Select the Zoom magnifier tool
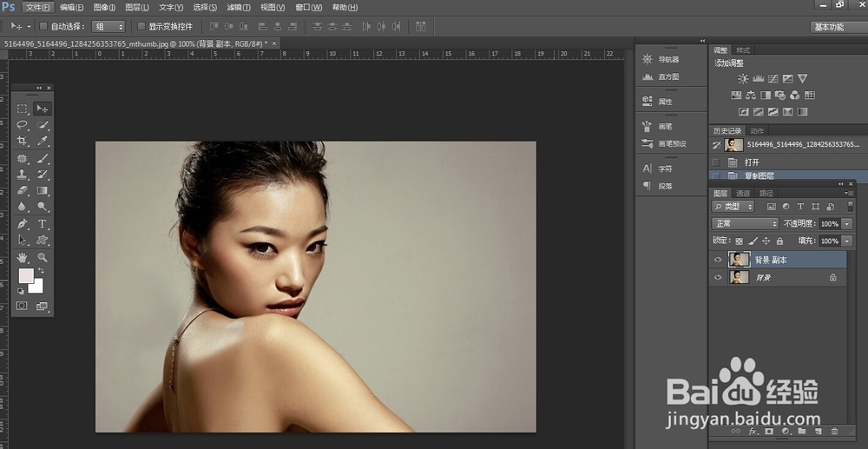Viewport: 868px width, 449px height. click(x=42, y=257)
